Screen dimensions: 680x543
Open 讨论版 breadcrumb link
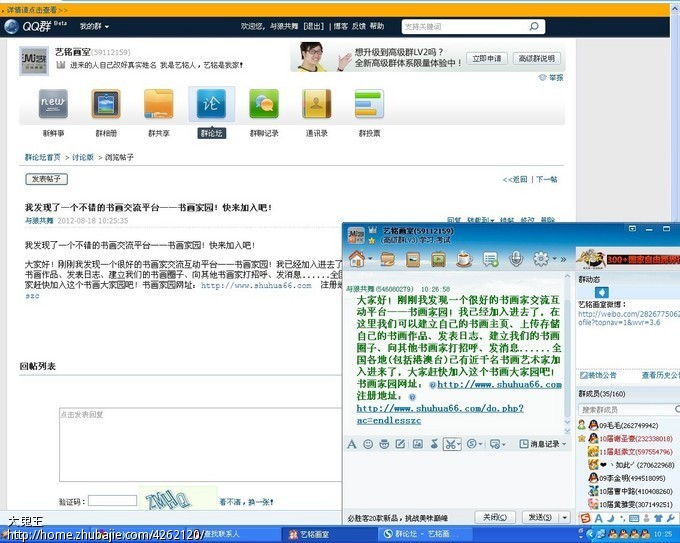tap(83, 157)
